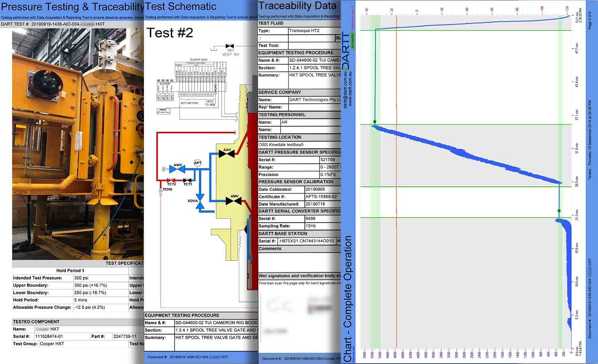Click the 'Chart - Complete Operation' title
Image resolution: width=598 pixels, height=364 pixels.
(348, 299)
